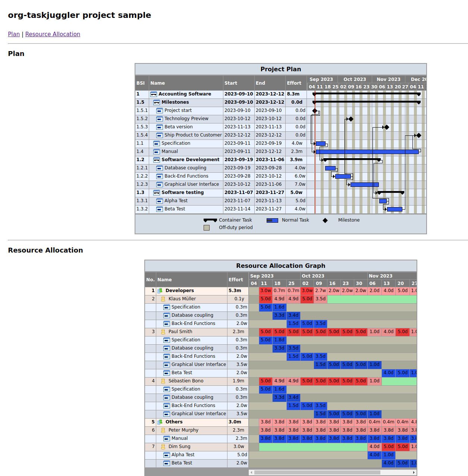Click the "8.3m" effort cell for Accounting Software
468x476 pixels.
coord(296,94)
